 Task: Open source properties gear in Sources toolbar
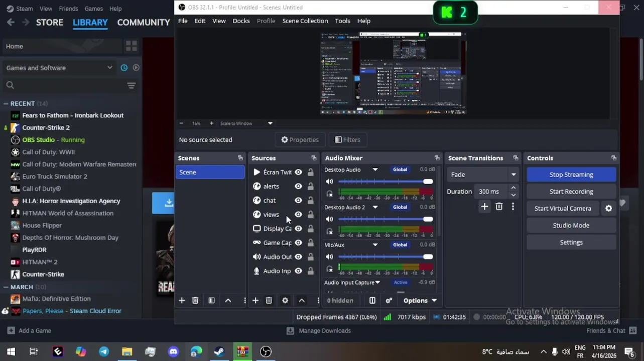(285, 300)
